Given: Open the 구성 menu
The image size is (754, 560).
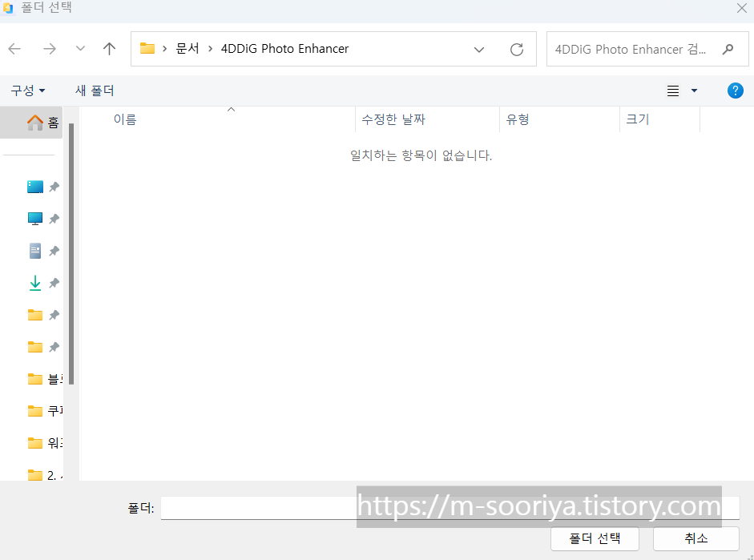Looking at the screenshot, I should coord(28,91).
